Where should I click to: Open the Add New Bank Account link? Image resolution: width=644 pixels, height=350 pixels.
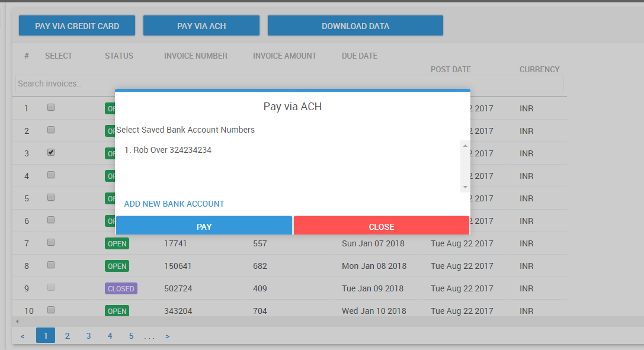tap(174, 204)
